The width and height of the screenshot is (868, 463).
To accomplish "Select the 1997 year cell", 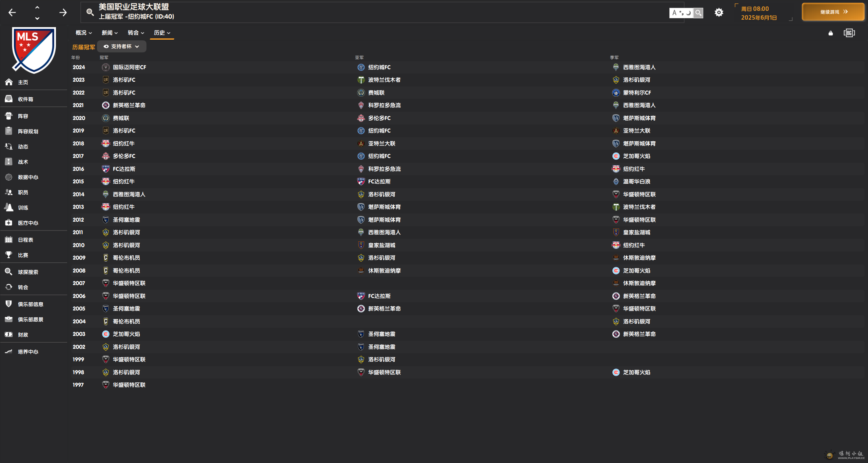I will pyautogui.click(x=78, y=385).
